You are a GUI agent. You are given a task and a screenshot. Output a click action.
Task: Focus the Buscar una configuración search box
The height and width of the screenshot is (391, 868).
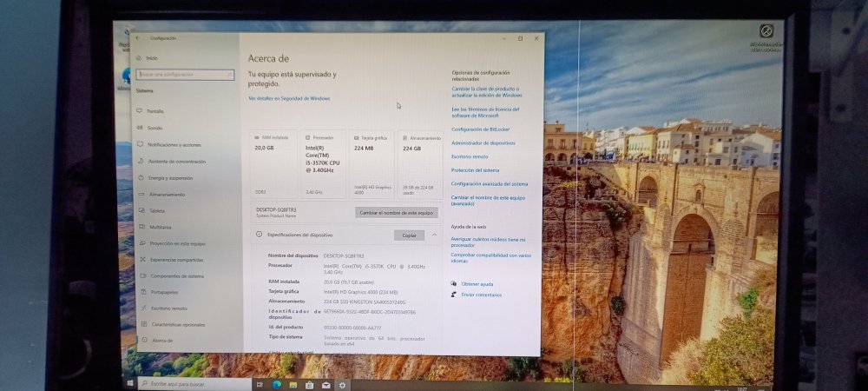(x=186, y=74)
